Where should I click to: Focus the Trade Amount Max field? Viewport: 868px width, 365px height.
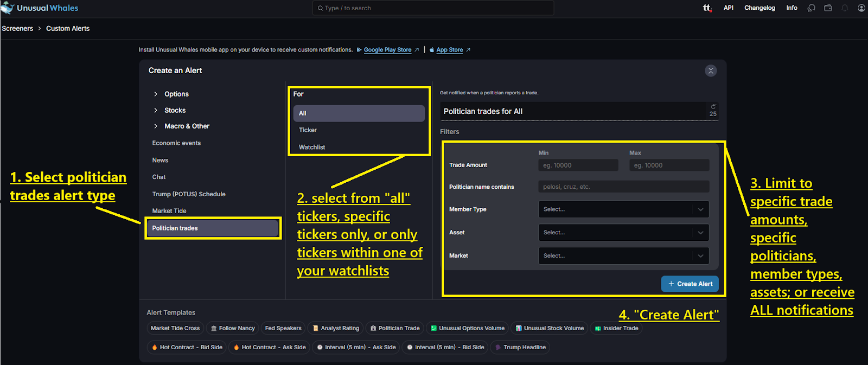point(669,165)
